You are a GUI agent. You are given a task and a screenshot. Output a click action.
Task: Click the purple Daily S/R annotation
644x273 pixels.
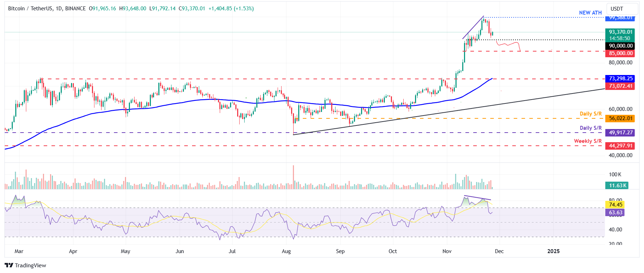coord(591,128)
